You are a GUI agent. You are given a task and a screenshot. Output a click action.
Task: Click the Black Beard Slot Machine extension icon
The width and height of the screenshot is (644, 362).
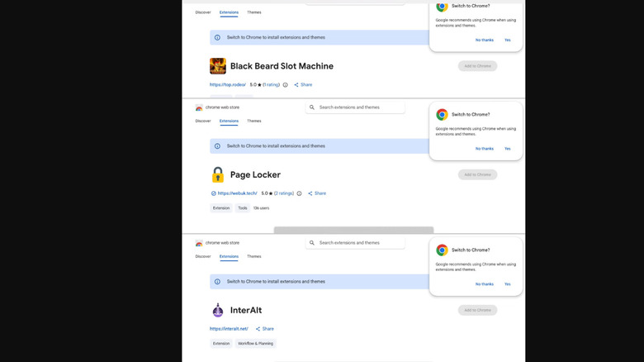tap(218, 66)
